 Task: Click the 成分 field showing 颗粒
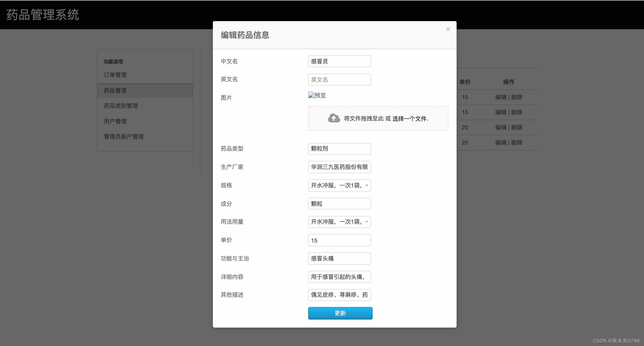339,204
